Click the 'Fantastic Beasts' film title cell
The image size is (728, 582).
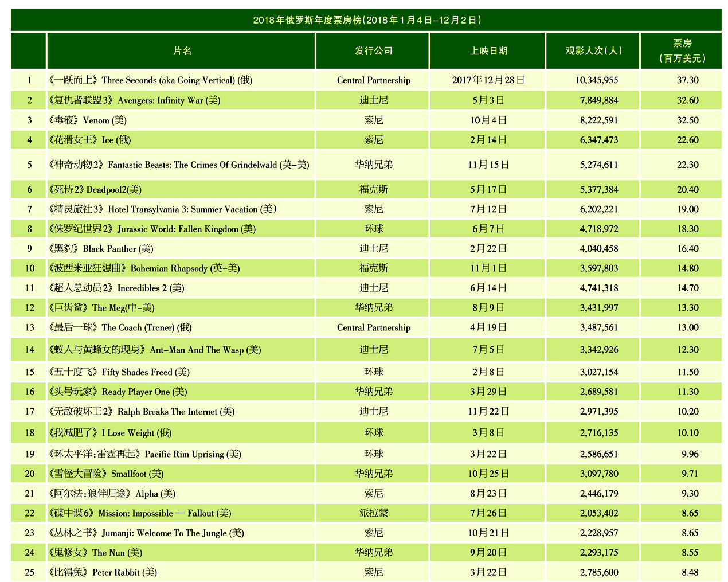click(179, 165)
